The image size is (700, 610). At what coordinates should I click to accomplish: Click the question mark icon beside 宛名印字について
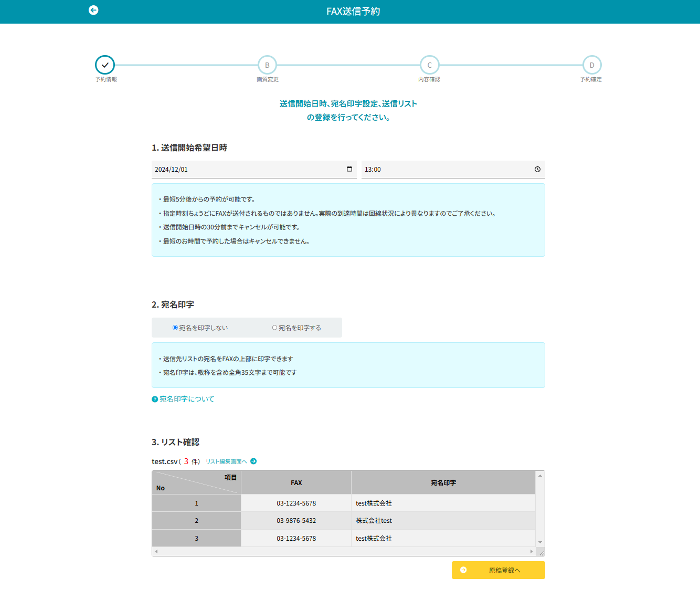(x=155, y=399)
